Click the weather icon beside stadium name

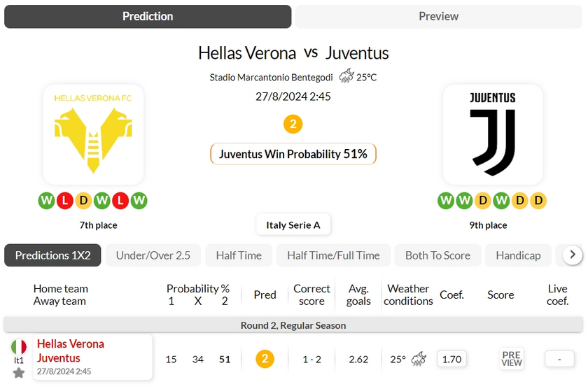[x=346, y=77]
